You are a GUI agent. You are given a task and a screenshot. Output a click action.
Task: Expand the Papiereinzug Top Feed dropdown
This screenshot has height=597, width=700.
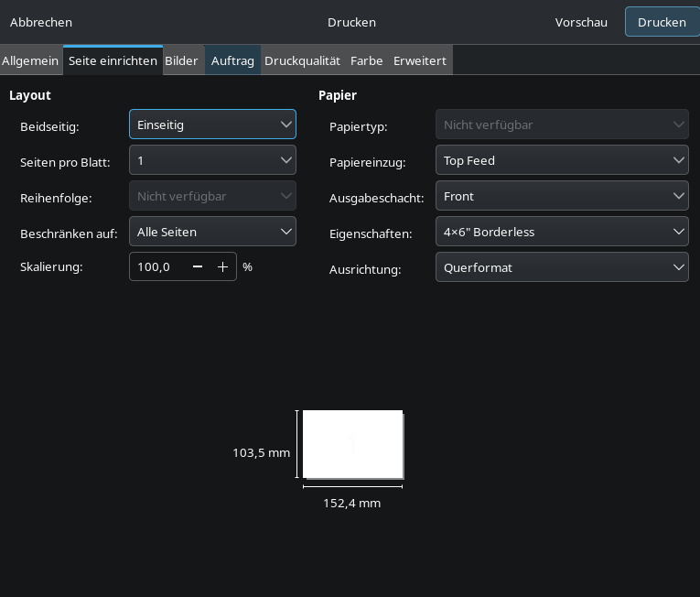coord(562,160)
